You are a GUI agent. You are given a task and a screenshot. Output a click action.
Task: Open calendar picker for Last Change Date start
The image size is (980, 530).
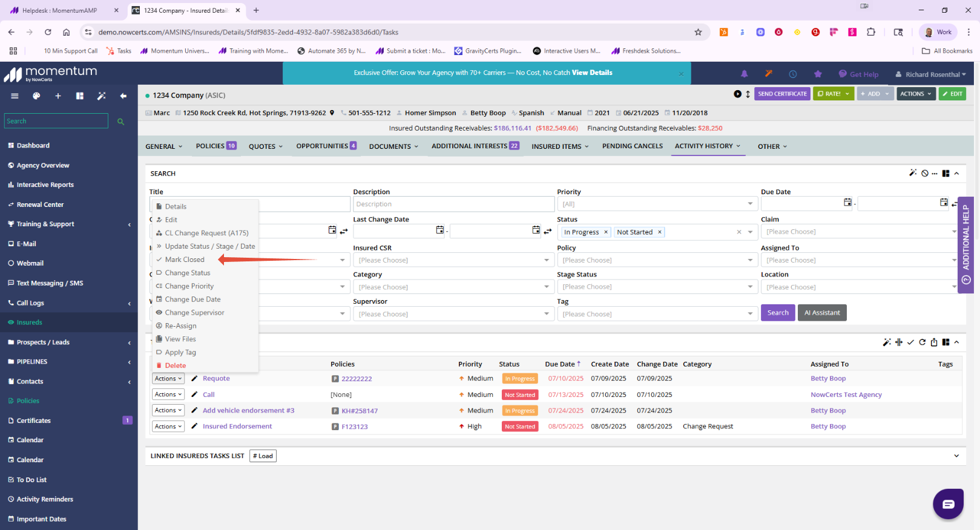click(439, 230)
